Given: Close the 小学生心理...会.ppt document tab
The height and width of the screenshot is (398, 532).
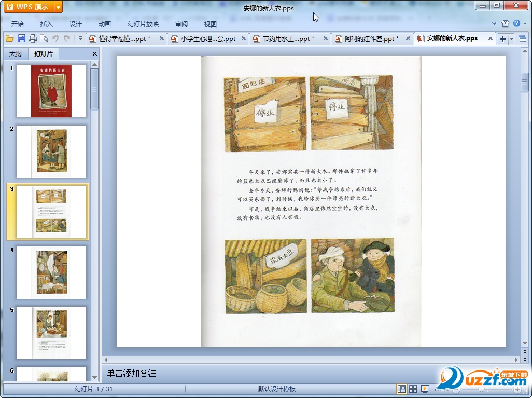Looking at the screenshot, I should click(244, 39).
